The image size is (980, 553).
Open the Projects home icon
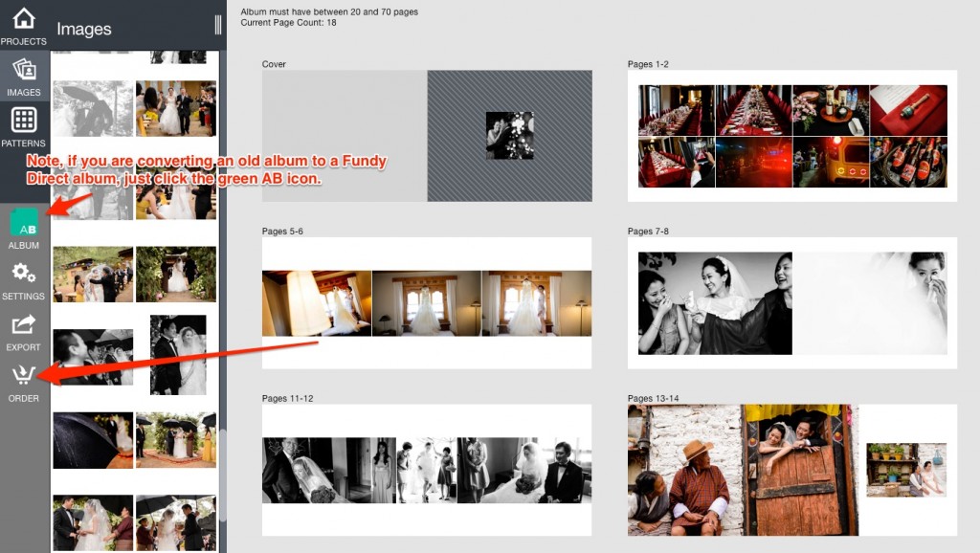[x=24, y=25]
